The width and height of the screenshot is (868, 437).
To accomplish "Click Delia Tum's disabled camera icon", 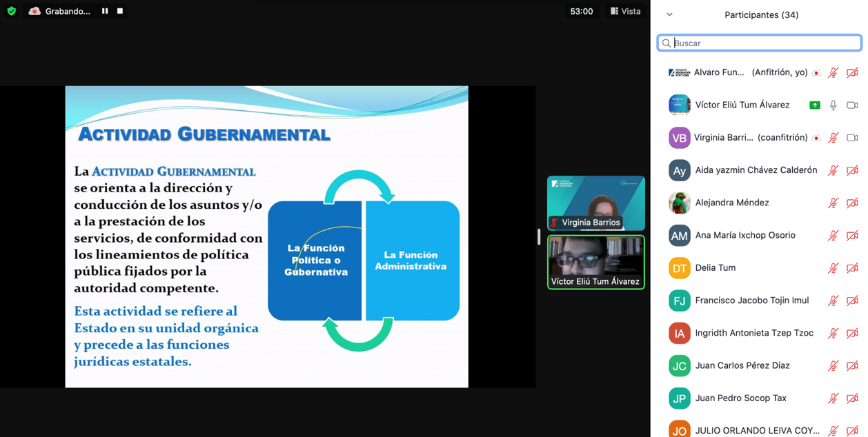I will click(x=852, y=268).
